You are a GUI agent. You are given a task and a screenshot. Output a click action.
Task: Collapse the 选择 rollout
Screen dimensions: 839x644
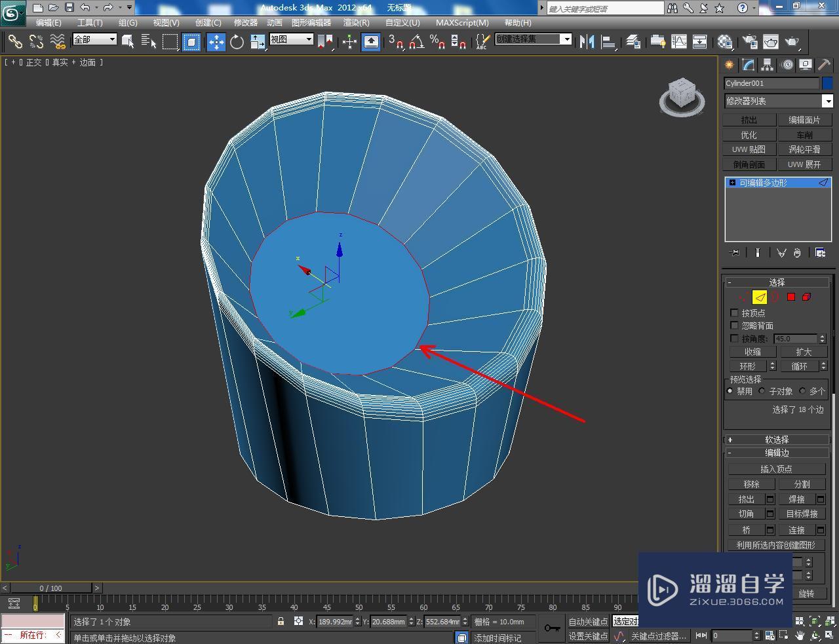tap(777, 282)
